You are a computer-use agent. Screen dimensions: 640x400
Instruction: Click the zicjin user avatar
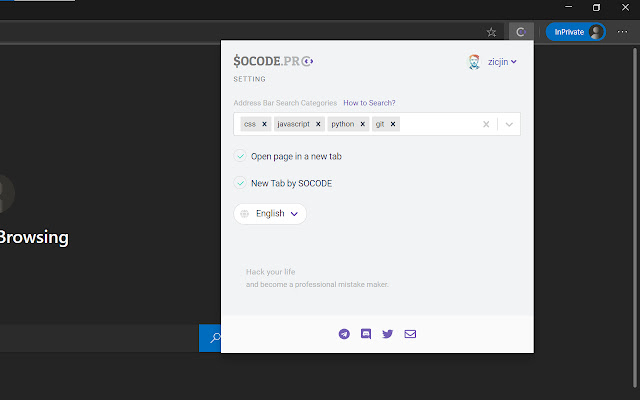[x=473, y=62]
